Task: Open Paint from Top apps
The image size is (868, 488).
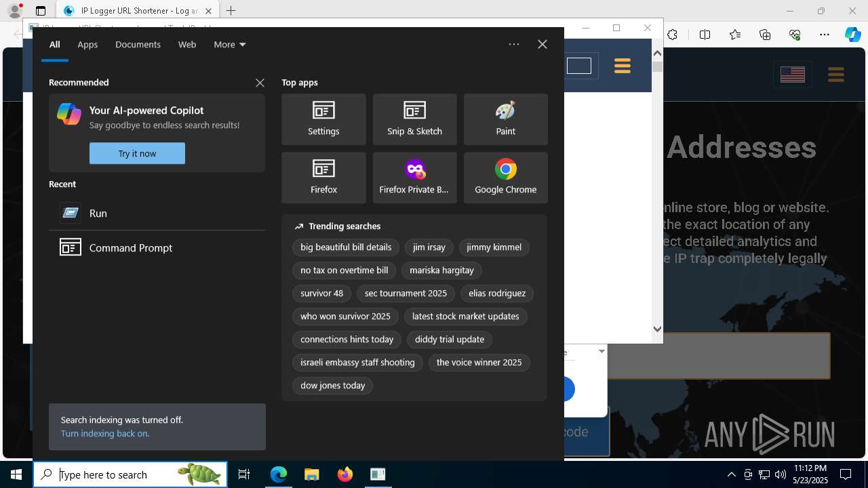Action: (505, 119)
